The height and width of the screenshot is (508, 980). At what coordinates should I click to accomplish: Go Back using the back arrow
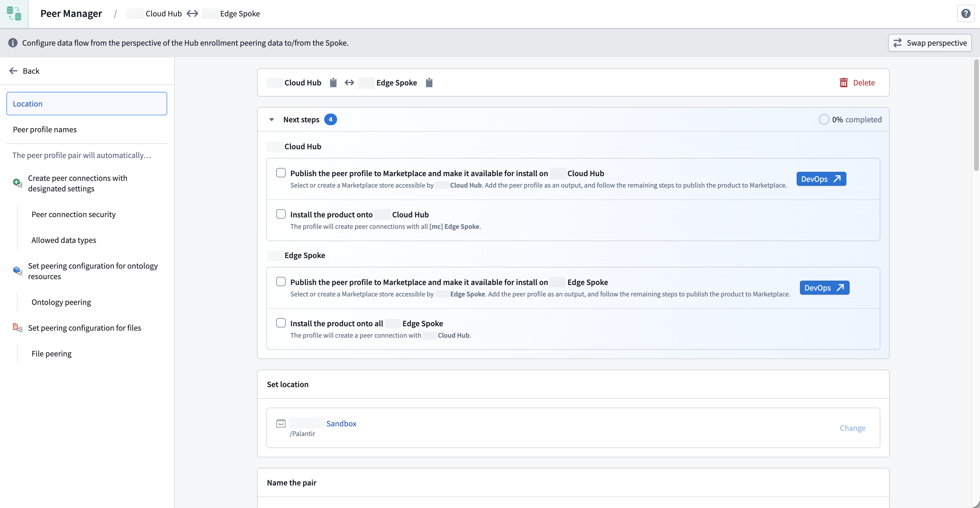point(24,71)
